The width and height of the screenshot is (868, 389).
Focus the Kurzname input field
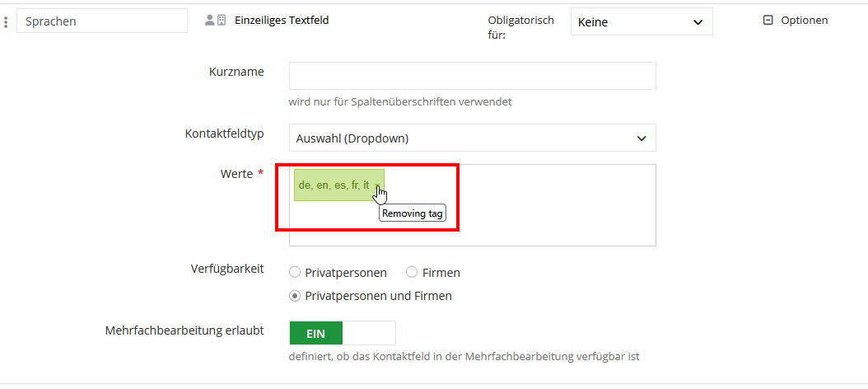click(x=472, y=76)
